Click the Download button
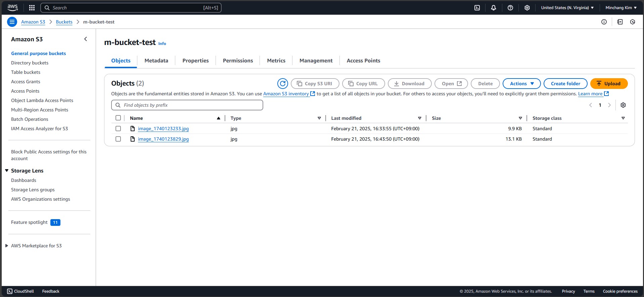Image resolution: width=644 pixels, height=297 pixels. (410, 84)
